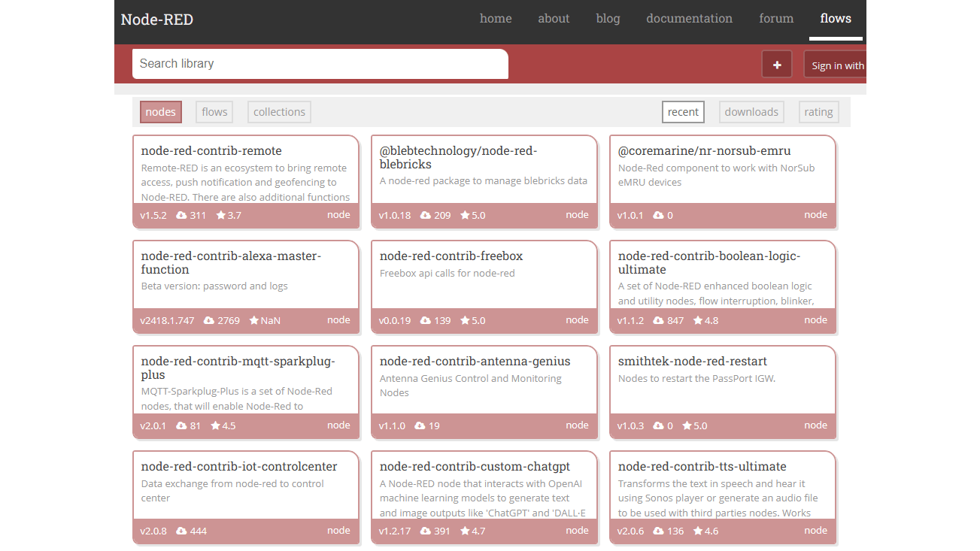This screenshot has width=980, height=551.
Task: Click star icon showing NaN rating
Action: [x=254, y=320]
